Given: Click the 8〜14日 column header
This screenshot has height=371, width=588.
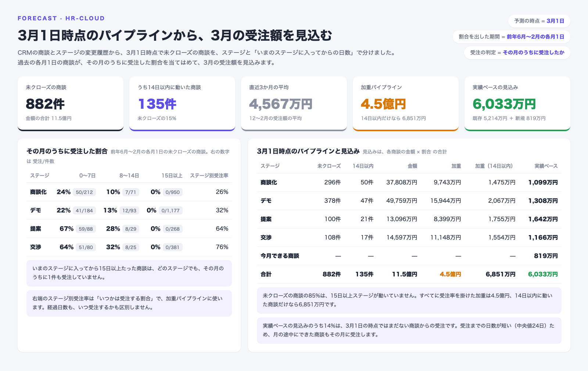Looking at the screenshot, I should click(129, 176).
